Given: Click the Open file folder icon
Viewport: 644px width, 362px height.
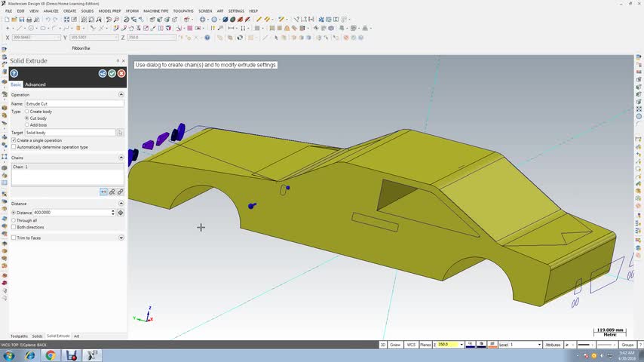Looking at the screenshot, I should click(x=14, y=20).
